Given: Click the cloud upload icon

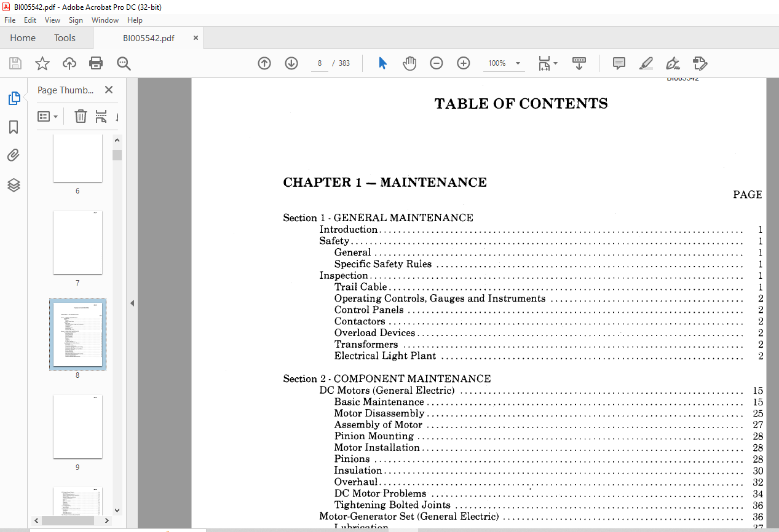Looking at the screenshot, I should tap(69, 63).
